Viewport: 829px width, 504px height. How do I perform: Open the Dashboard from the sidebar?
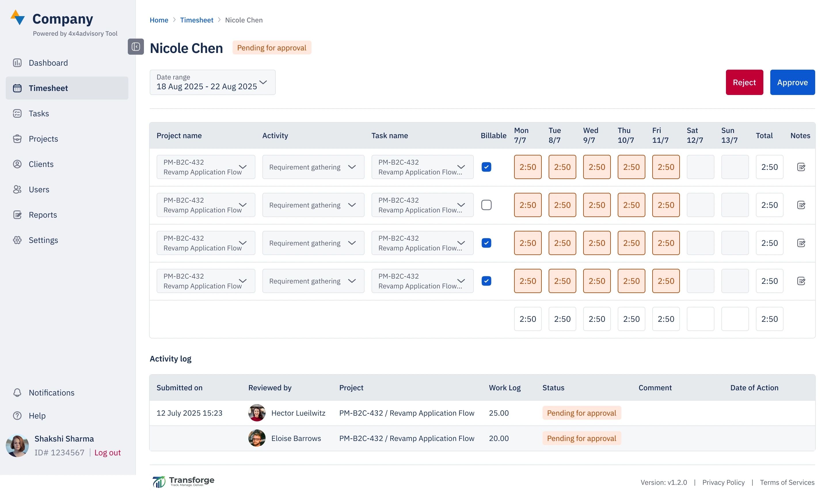[48, 62]
